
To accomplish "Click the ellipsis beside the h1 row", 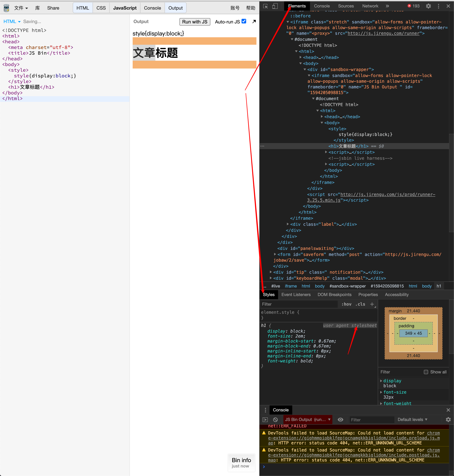I will click(262, 146).
